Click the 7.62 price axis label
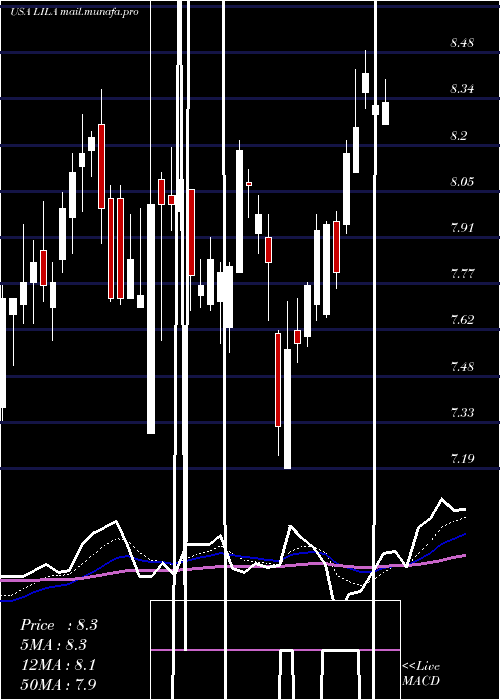Image resolution: width=500 pixels, height=700 pixels. (462, 320)
